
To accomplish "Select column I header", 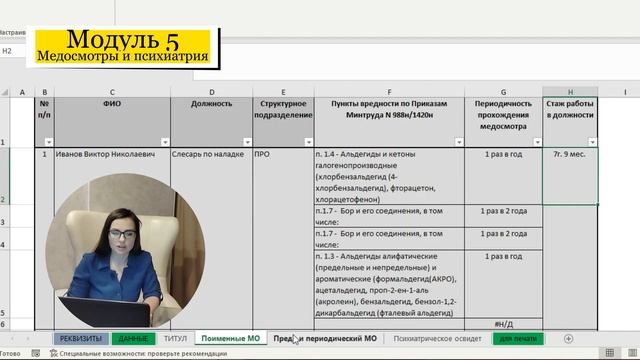I will (625, 92).
